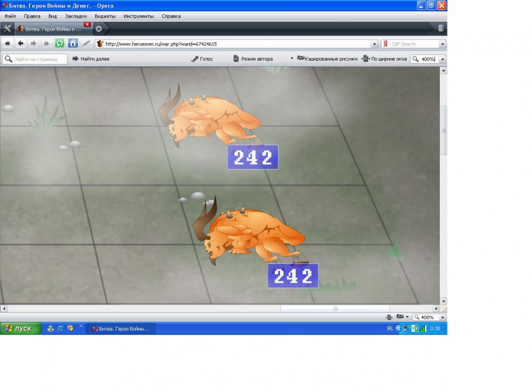Click the toolbar 400% zoom field

pyautogui.click(x=425, y=59)
